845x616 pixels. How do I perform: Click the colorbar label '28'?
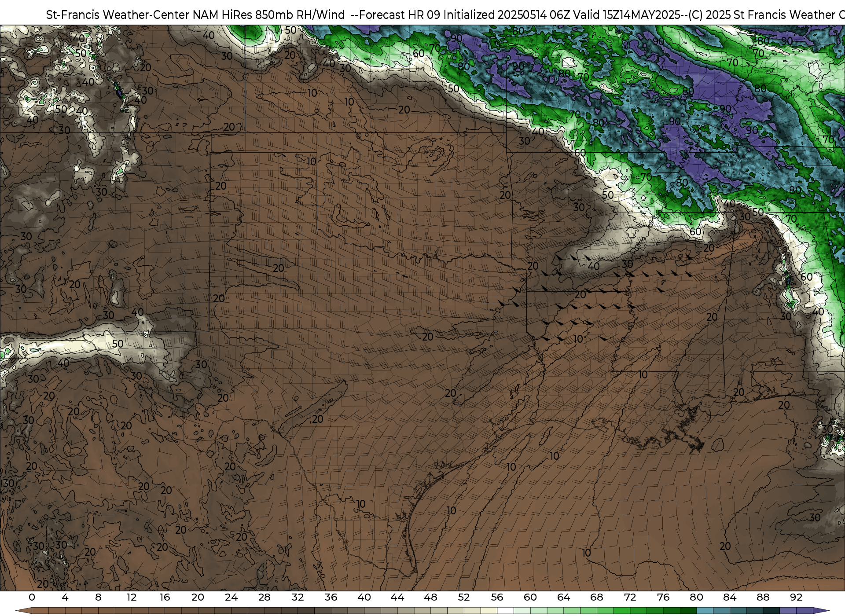pos(265,597)
